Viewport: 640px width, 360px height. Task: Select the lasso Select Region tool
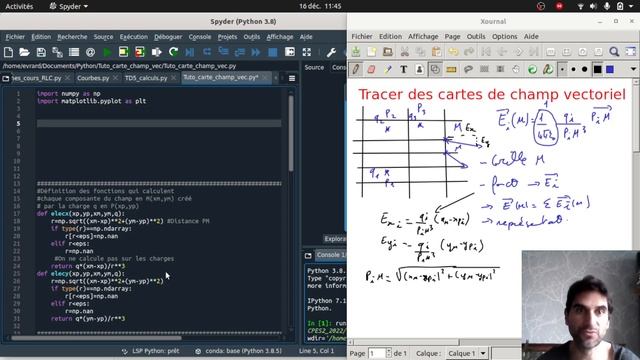coord(468,69)
